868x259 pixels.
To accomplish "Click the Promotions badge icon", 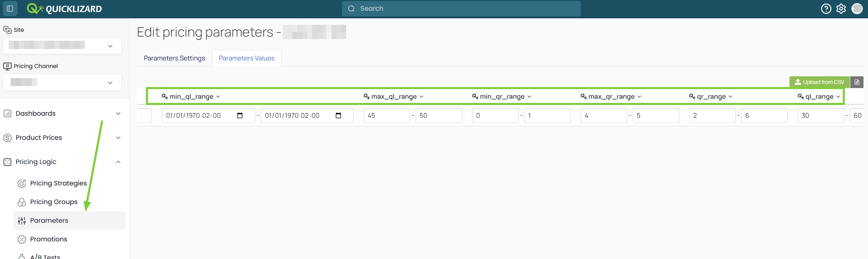I will (x=22, y=239).
